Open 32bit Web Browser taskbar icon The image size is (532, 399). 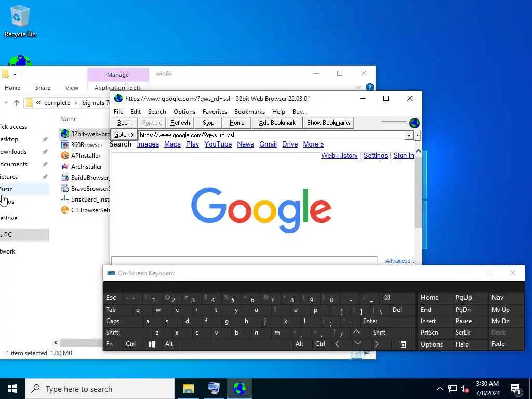tap(240, 389)
